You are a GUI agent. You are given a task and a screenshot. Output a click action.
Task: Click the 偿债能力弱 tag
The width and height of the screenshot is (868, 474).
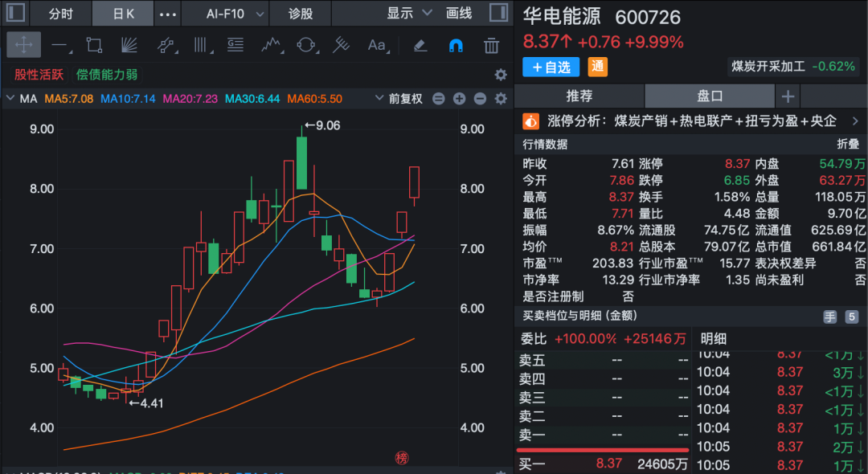106,75
